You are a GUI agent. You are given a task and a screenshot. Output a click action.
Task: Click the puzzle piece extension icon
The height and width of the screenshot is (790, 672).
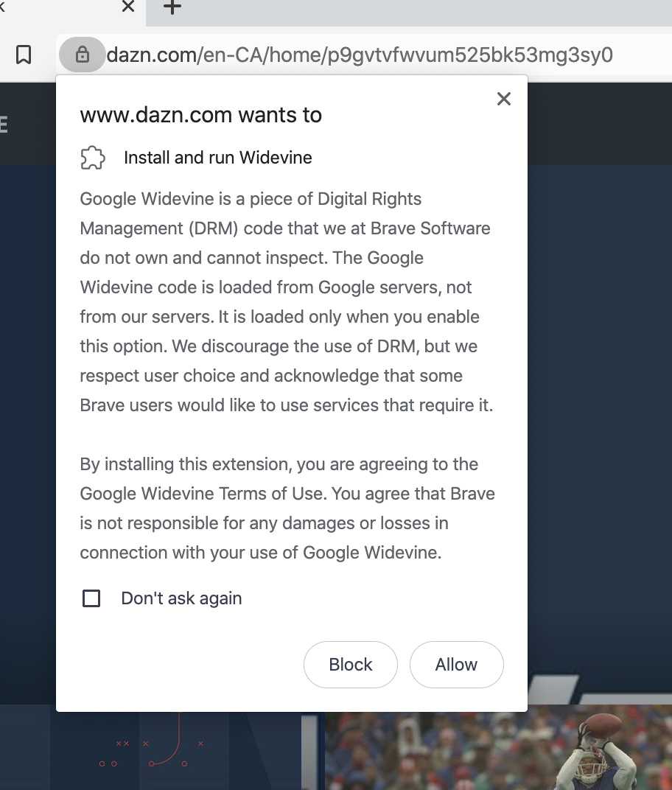coord(93,158)
